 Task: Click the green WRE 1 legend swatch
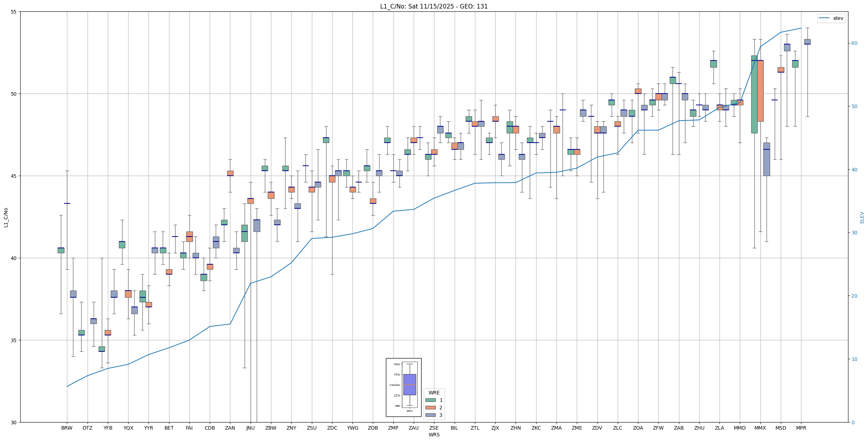430,400
